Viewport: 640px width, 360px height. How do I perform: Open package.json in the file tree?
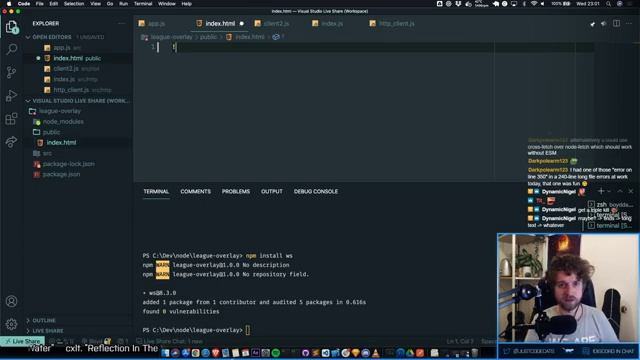click(x=61, y=174)
